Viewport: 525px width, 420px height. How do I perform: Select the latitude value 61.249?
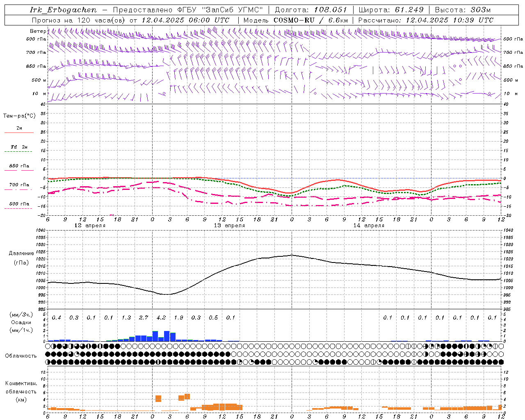pos(409,10)
